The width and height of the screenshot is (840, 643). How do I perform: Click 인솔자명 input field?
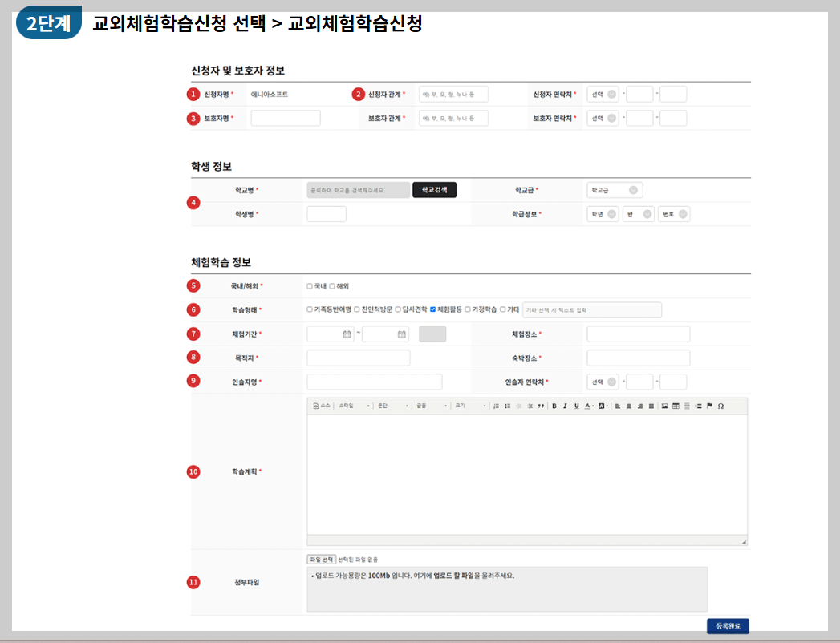tap(375, 382)
